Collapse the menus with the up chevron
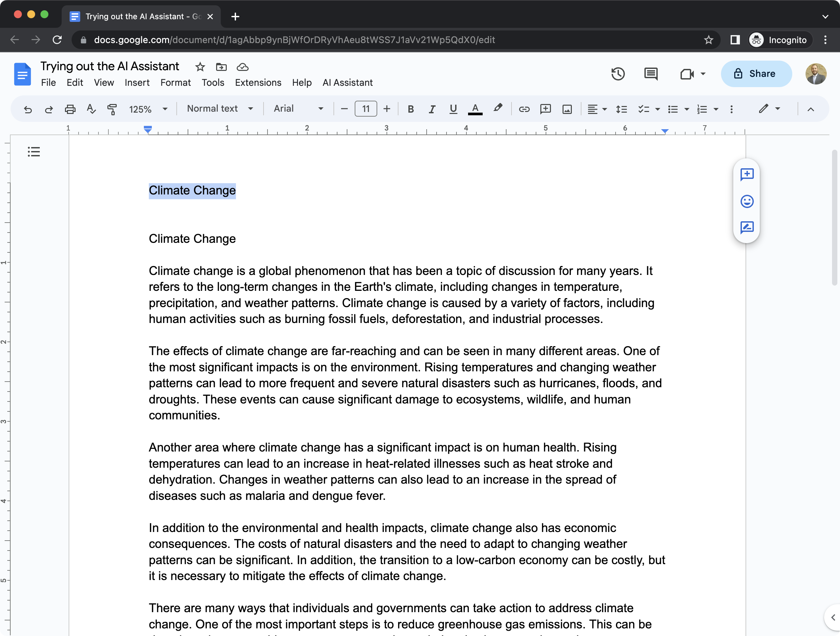This screenshot has width=840, height=636. (x=810, y=109)
